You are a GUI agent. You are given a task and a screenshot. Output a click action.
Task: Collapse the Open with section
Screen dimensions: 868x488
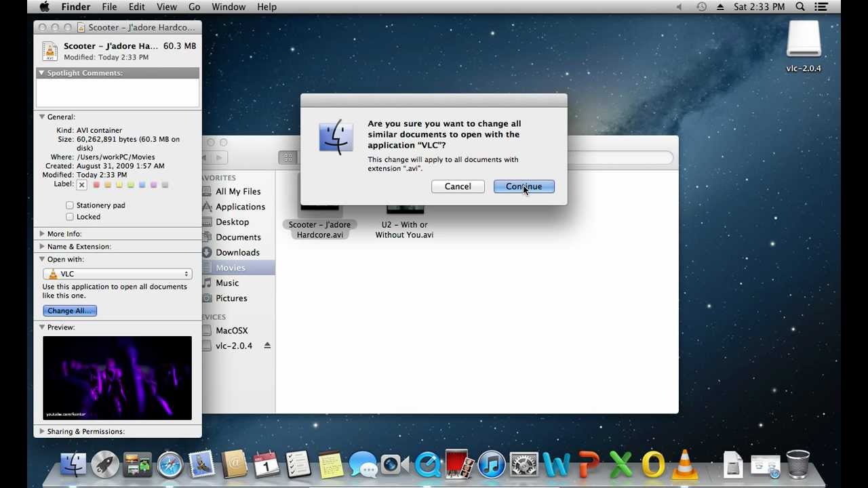(41, 259)
